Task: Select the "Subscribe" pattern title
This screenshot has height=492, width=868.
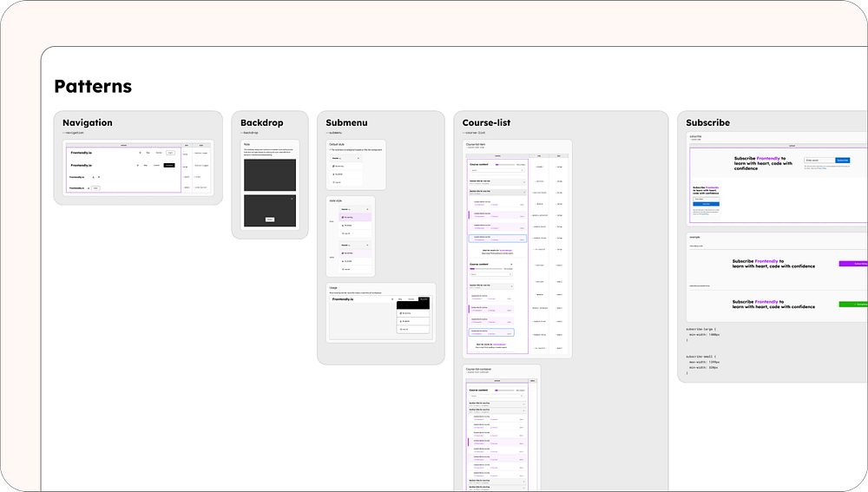Action: coord(708,123)
